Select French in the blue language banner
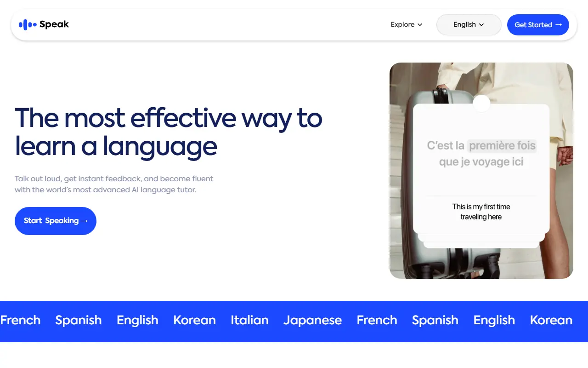The image size is (588, 368). click(x=20, y=321)
